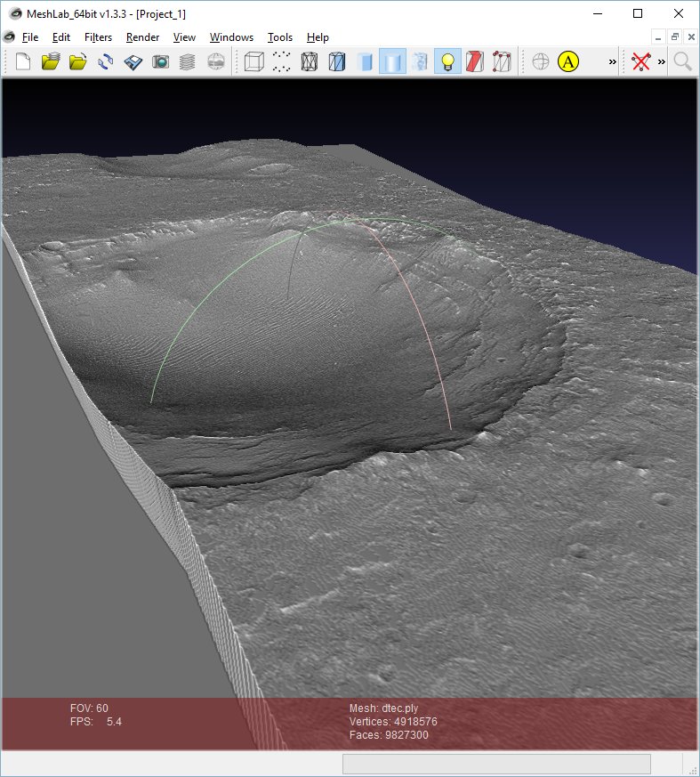Image resolution: width=700 pixels, height=777 pixels.
Task: Create a new empty project
Action: [23, 62]
